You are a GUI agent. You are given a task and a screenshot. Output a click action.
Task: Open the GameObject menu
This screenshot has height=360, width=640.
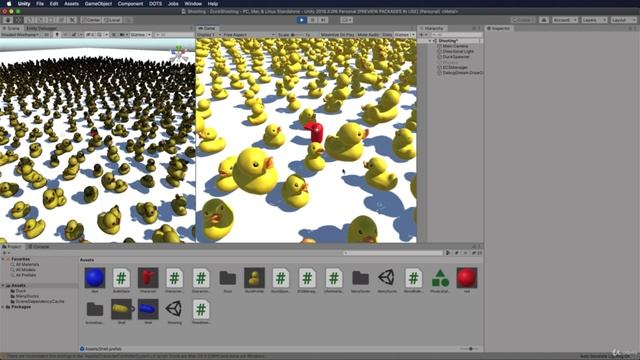98,4
